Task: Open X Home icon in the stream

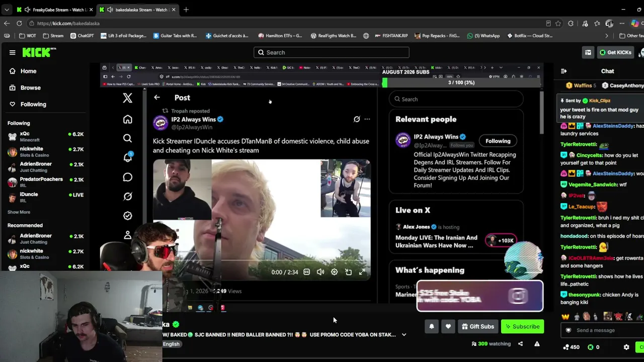Action: click(x=127, y=119)
